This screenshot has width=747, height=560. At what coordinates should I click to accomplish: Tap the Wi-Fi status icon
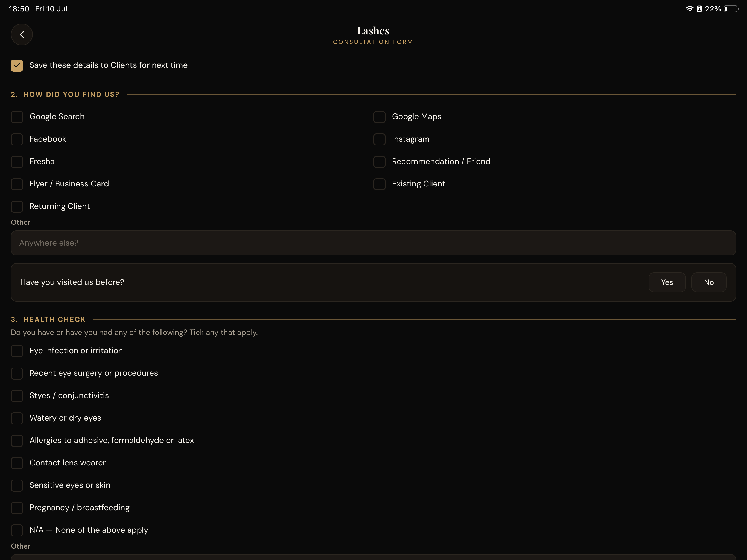click(x=689, y=9)
